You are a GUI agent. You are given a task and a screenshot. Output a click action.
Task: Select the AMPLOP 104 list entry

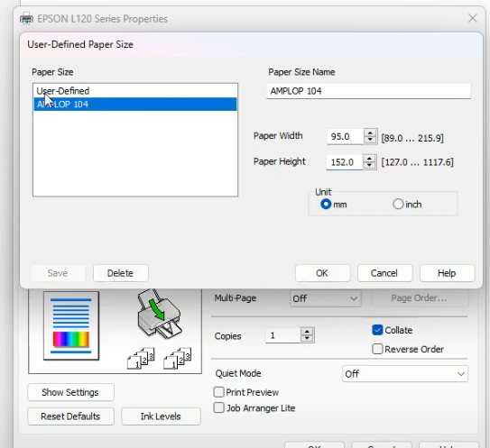(x=135, y=104)
